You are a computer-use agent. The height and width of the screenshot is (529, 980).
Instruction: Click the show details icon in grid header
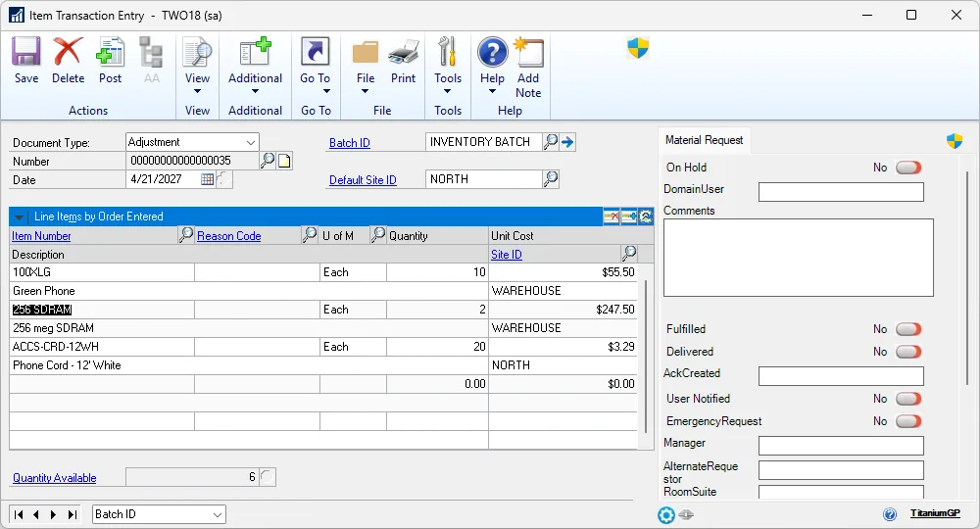pos(646,216)
